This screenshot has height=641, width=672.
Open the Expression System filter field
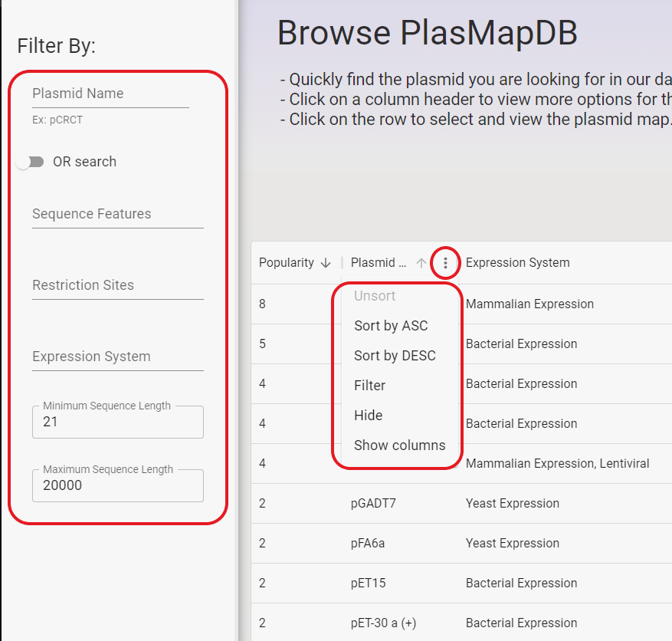point(117,357)
